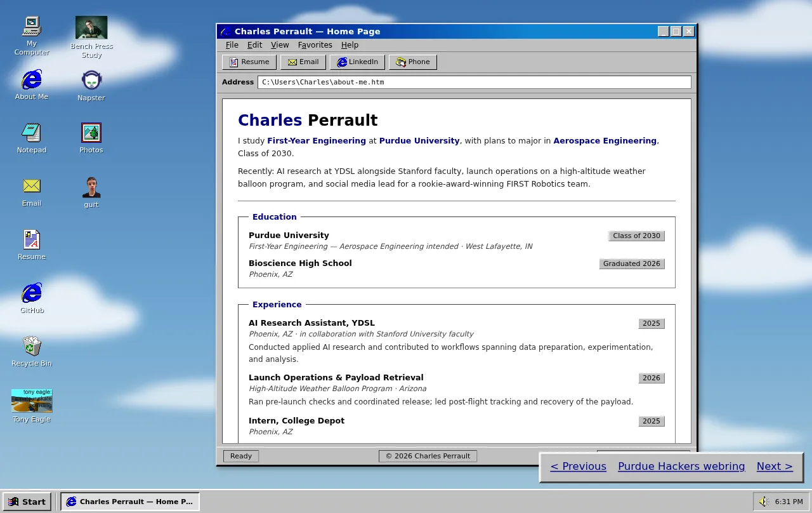Screen dimensions: 812x513
Task: Open the Favorites menu
Action: point(315,45)
